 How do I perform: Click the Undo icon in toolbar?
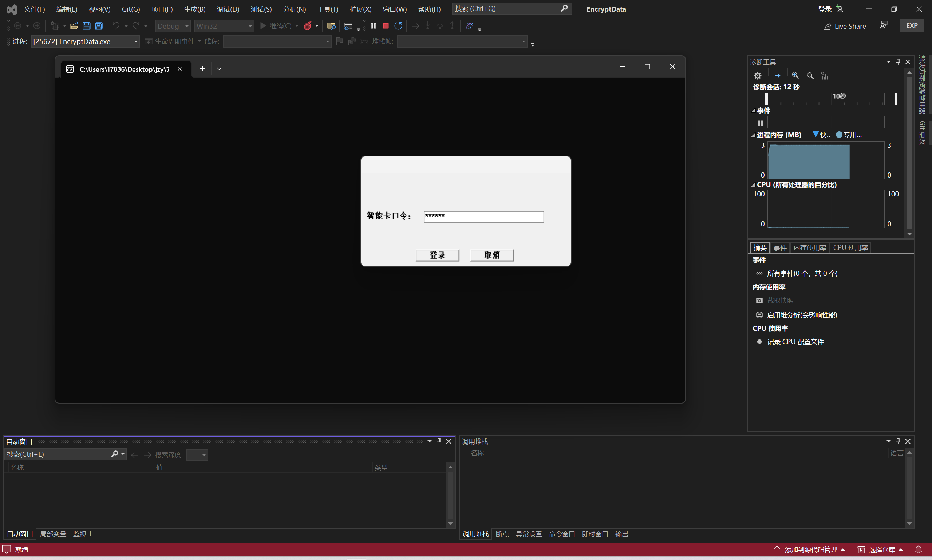116,26
